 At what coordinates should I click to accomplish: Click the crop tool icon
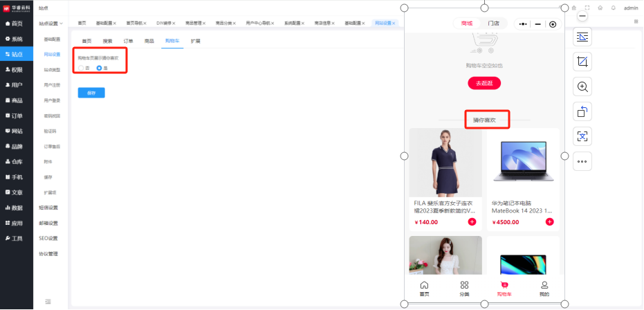pyautogui.click(x=582, y=62)
